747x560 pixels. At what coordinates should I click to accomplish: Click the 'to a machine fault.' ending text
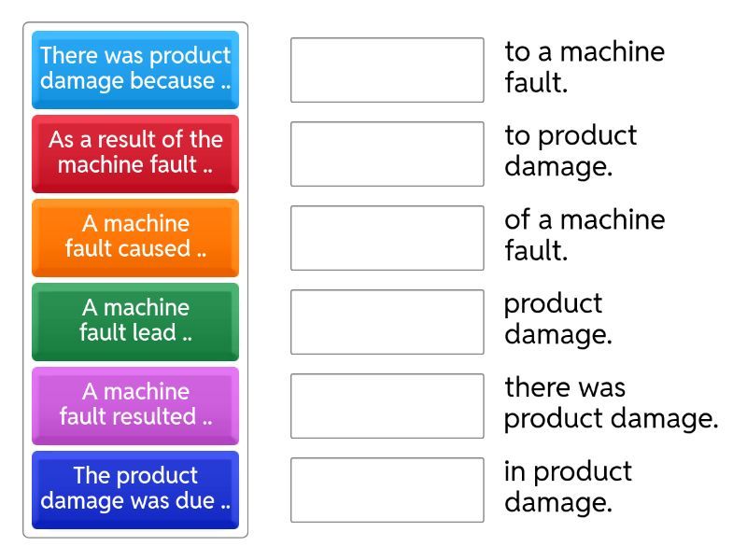click(585, 67)
